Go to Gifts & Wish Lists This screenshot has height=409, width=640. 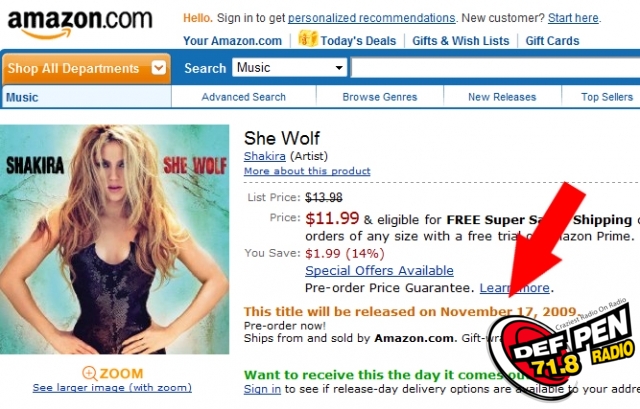click(x=460, y=41)
